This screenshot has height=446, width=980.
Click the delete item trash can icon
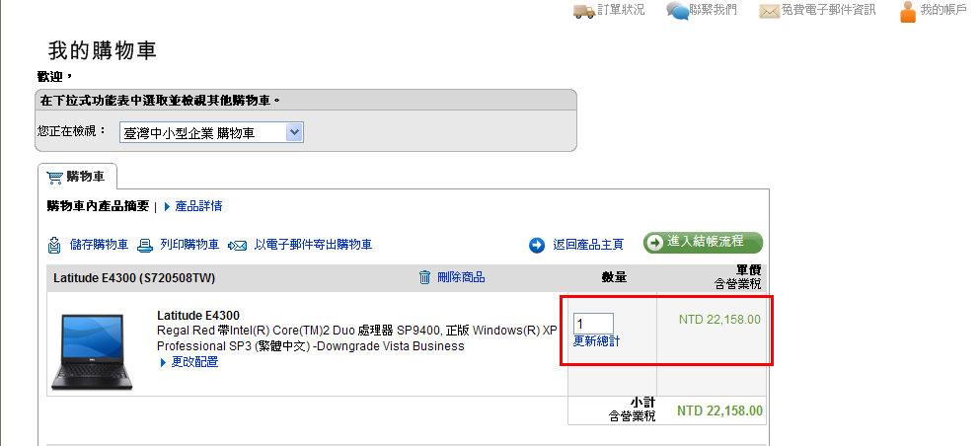pyautogui.click(x=424, y=277)
